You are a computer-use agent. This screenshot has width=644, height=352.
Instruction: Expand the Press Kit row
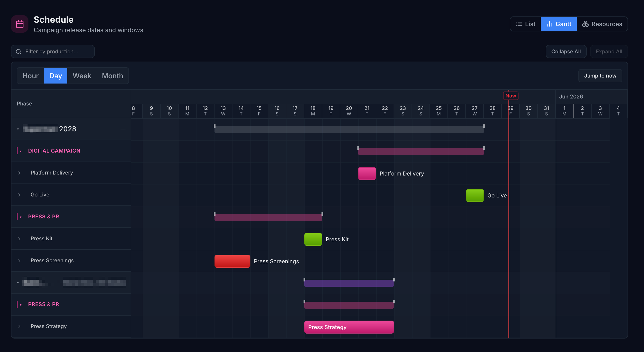tap(19, 239)
